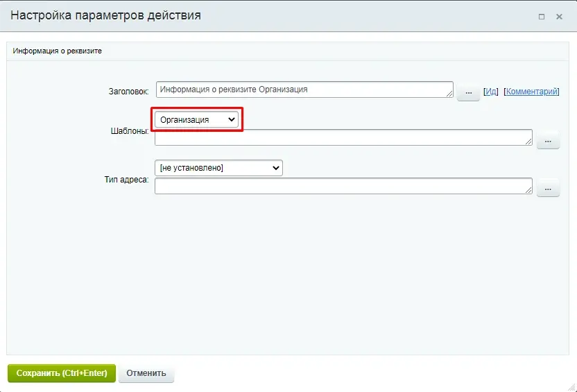Expand the Организация template dropdown
The width and height of the screenshot is (577, 392).
197,120
